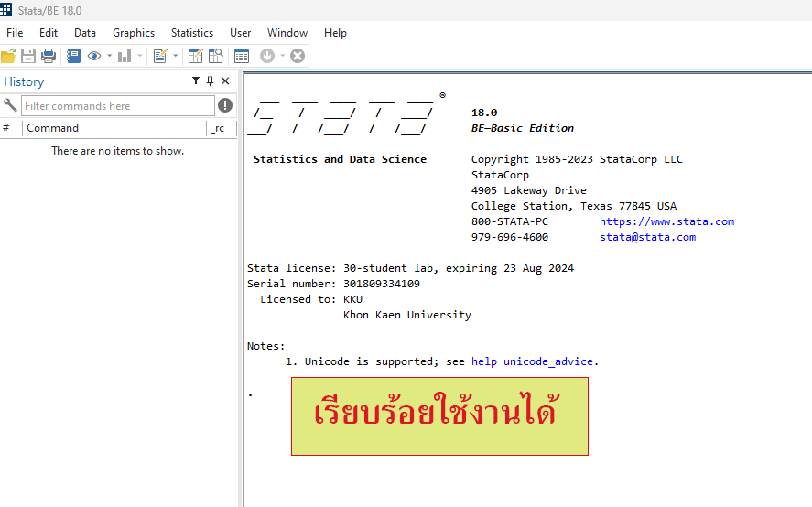Expand dropdown next to the More icon

(282, 56)
